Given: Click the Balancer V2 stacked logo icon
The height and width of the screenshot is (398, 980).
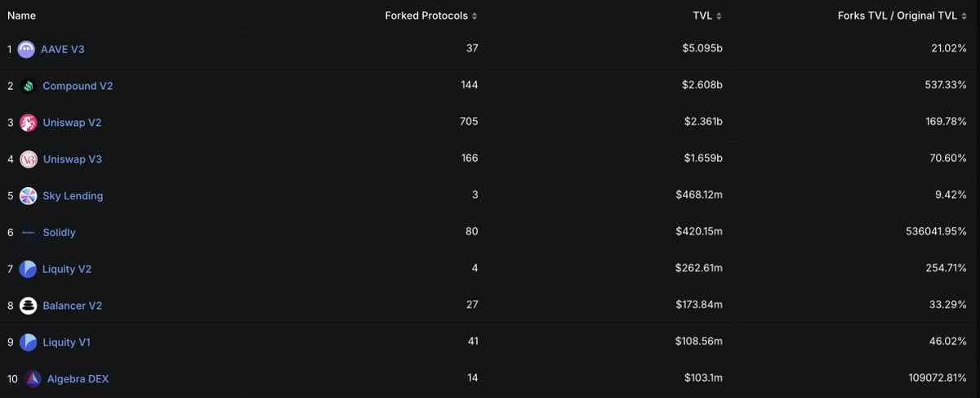Looking at the screenshot, I should tap(29, 306).
